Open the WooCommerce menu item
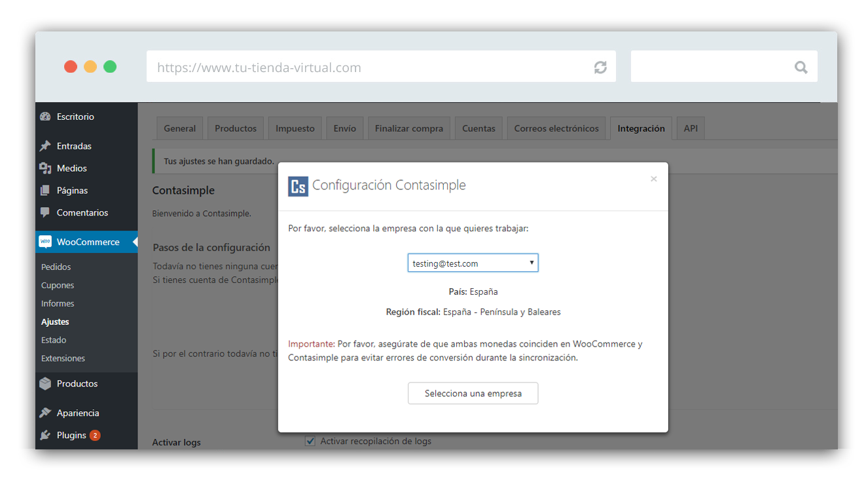 pyautogui.click(x=86, y=242)
